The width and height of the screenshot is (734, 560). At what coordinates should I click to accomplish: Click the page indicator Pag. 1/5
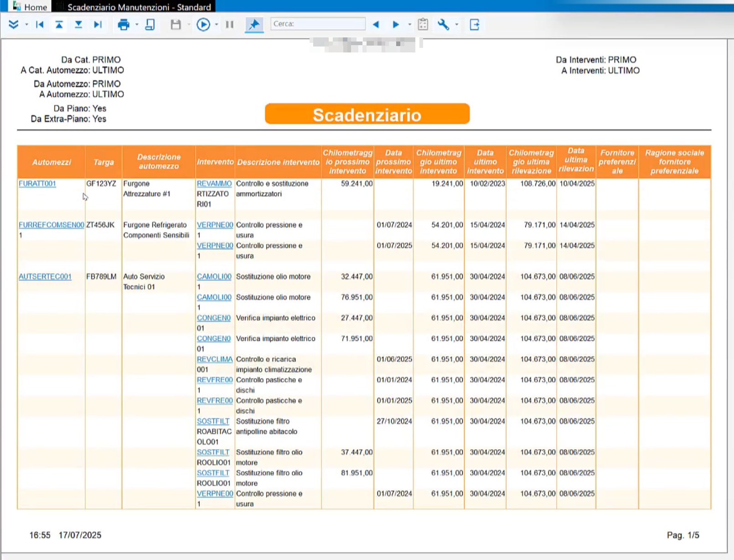tap(683, 535)
